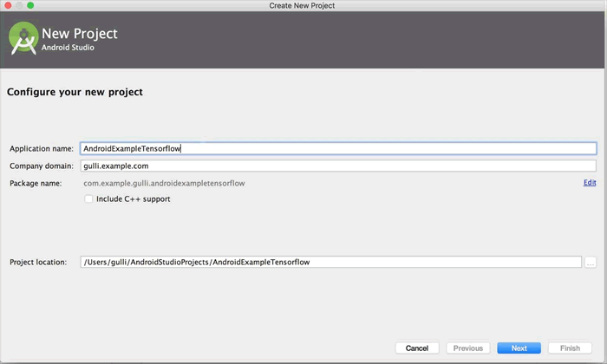
Task: Proceed with the blue Next button
Action: click(x=519, y=348)
